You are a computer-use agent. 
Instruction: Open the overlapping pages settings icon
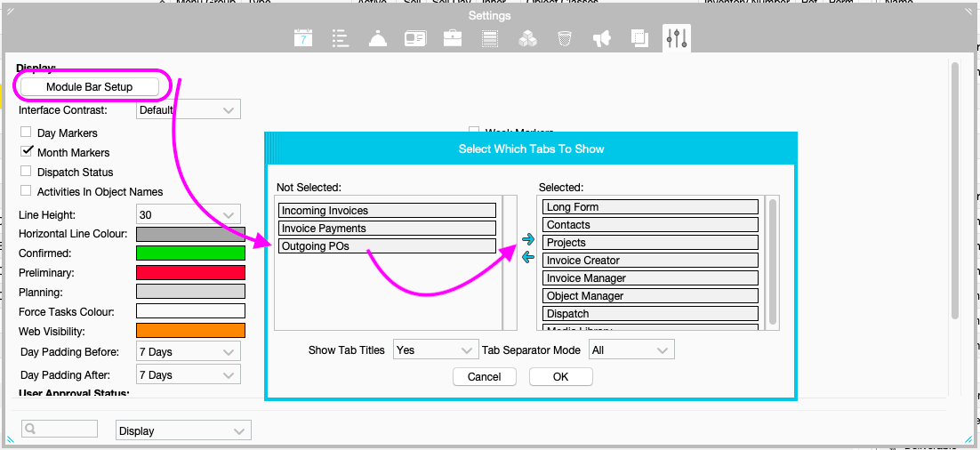tap(639, 39)
